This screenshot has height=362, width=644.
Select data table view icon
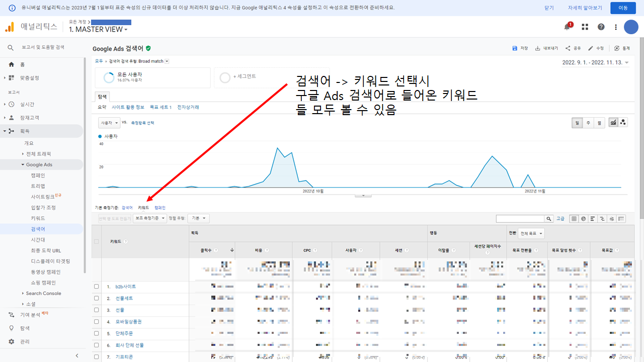(574, 219)
